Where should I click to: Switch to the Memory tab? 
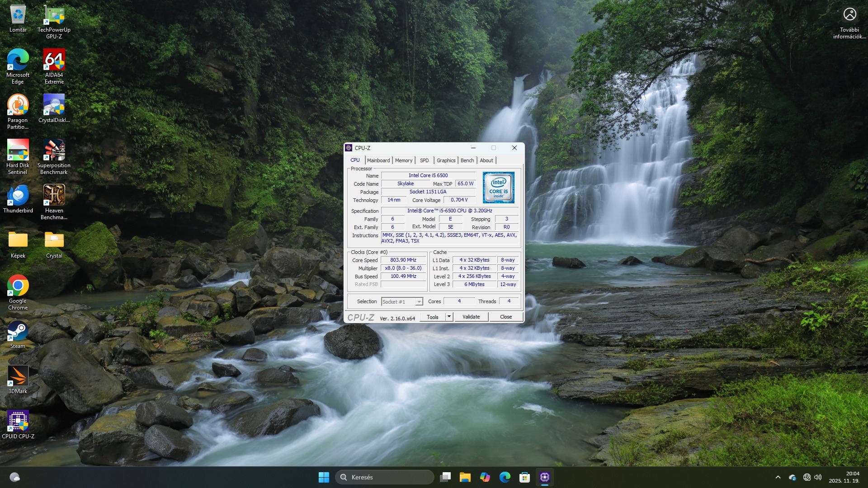(x=403, y=160)
